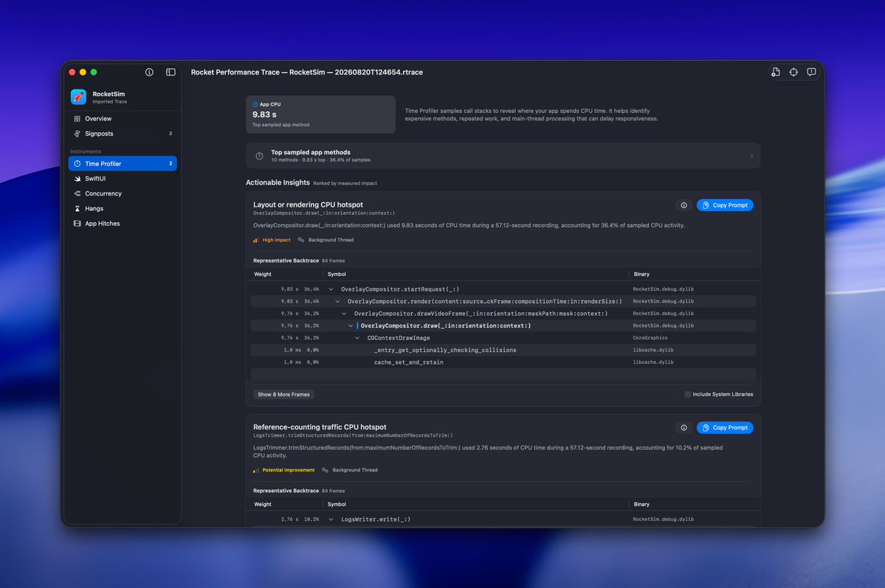
Task: Select Time Profiler instrument
Action: (x=123, y=164)
